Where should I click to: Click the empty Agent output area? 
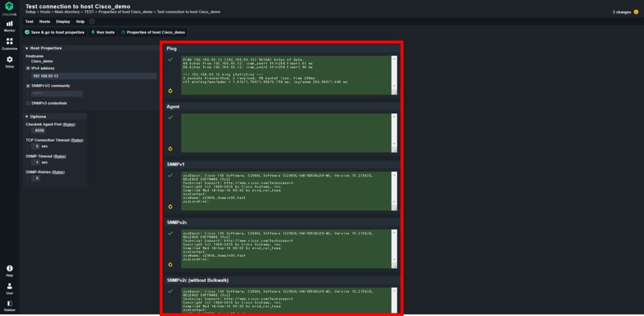(287, 133)
